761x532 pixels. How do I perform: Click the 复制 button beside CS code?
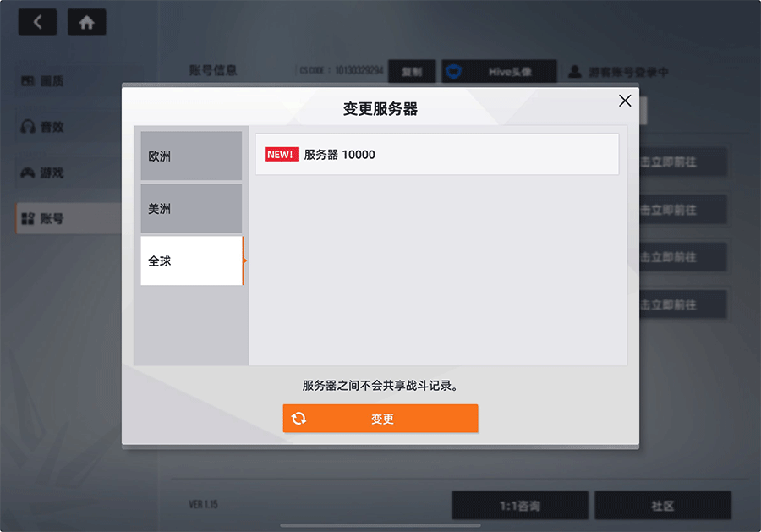click(x=412, y=72)
